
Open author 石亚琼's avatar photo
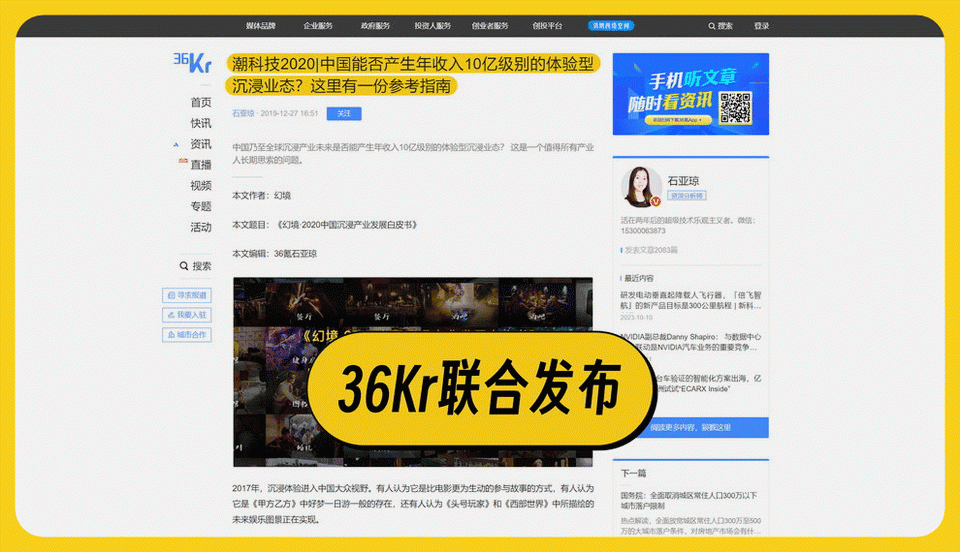pos(641,187)
